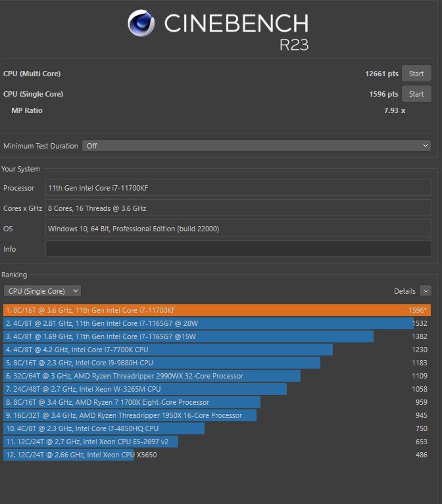Screen dimensions: 442x504
Task: Open the Minimum Test Duration dropdown
Action: [x=257, y=146]
